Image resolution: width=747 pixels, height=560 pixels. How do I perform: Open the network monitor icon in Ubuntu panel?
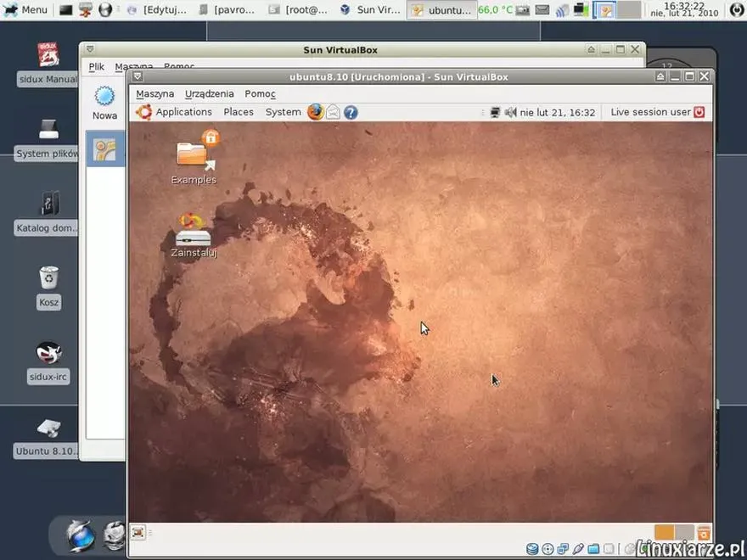tap(495, 112)
